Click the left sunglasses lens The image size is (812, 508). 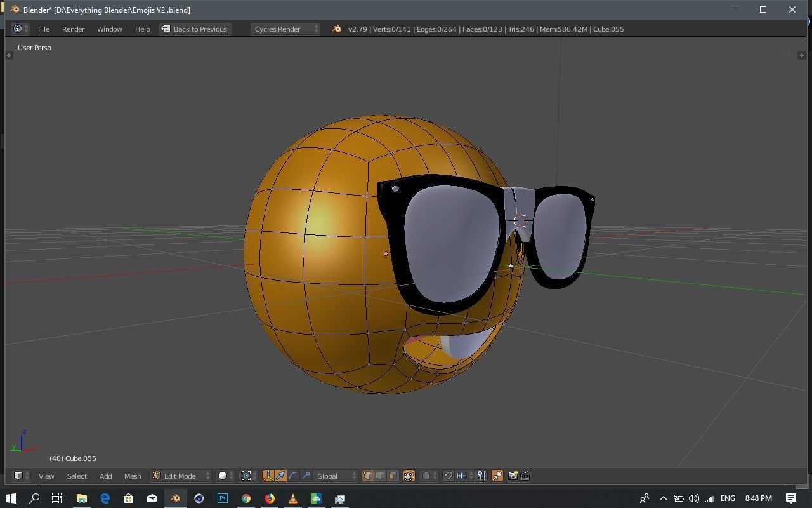(x=451, y=244)
